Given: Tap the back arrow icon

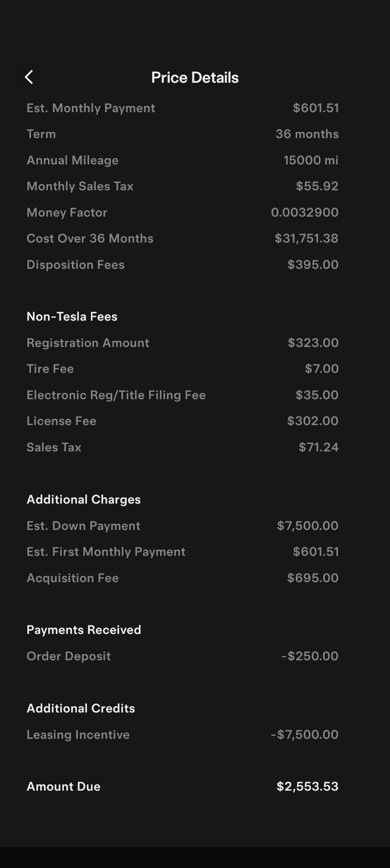Looking at the screenshot, I should tap(29, 77).
